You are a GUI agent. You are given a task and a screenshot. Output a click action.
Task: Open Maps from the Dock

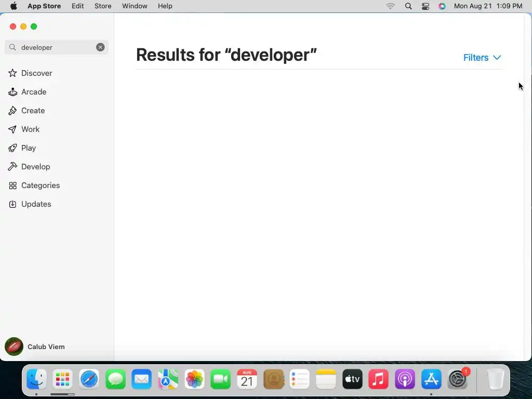tap(168, 379)
